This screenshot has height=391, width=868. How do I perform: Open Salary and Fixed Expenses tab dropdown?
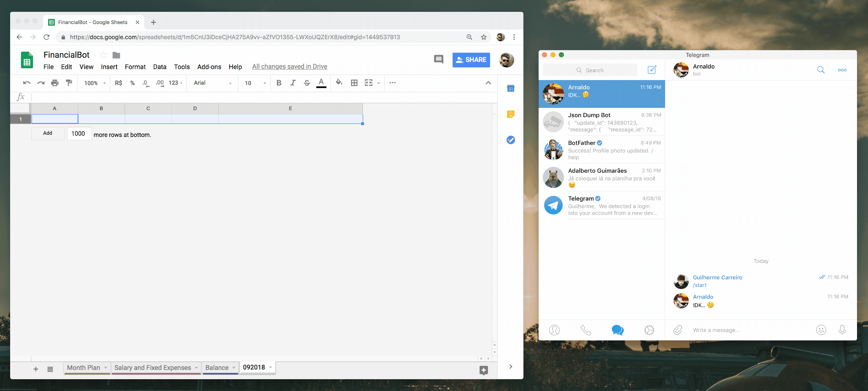196,368
